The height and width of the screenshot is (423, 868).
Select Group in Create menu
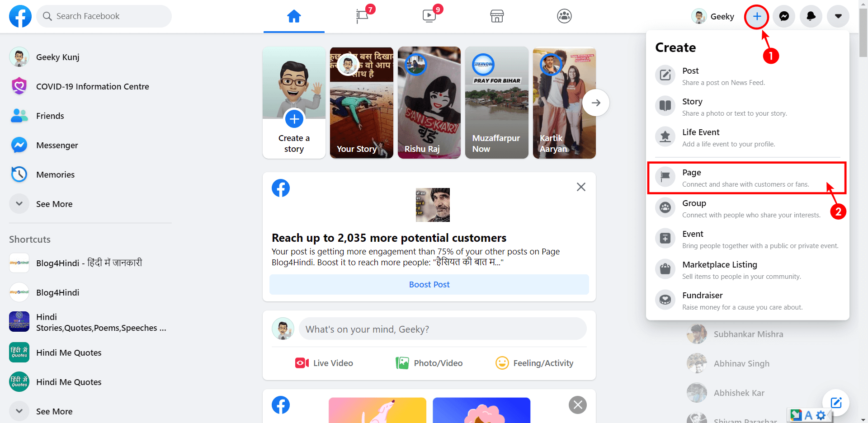[748, 208]
